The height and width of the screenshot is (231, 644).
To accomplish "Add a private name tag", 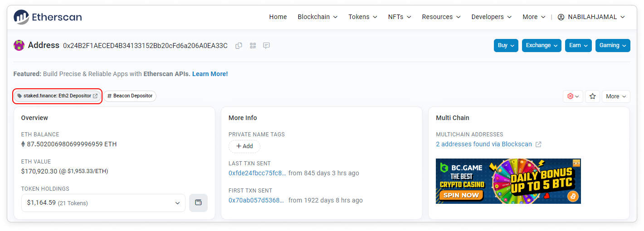I will tap(244, 146).
